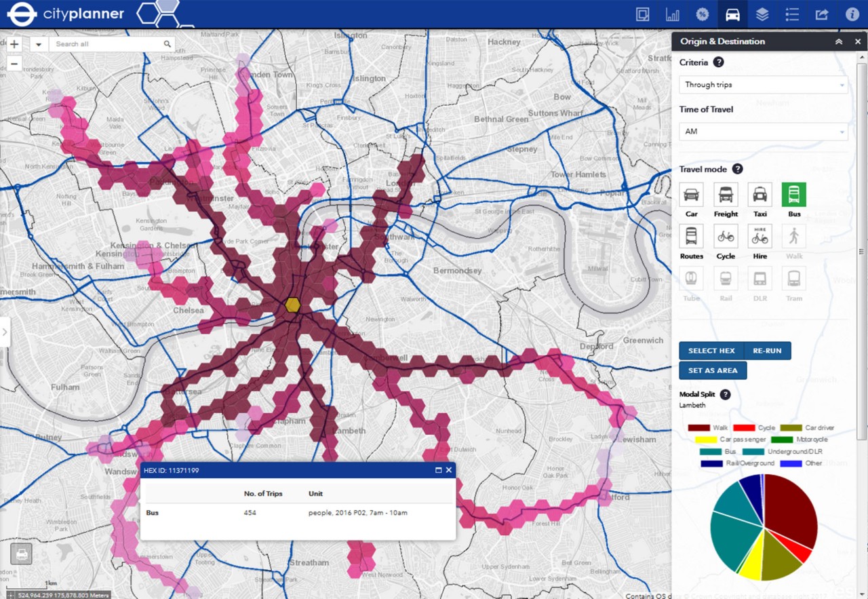Click the SET AS AREA button
This screenshot has width=868, height=599.
[x=713, y=370]
